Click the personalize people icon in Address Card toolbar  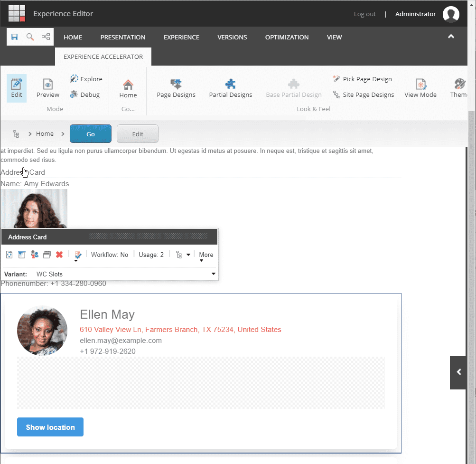[35, 255]
